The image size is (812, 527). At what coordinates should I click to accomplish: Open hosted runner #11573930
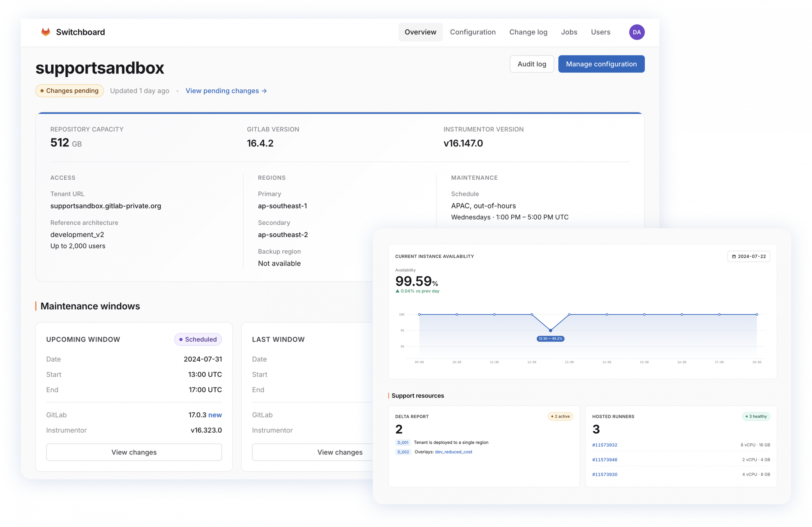[605, 474]
